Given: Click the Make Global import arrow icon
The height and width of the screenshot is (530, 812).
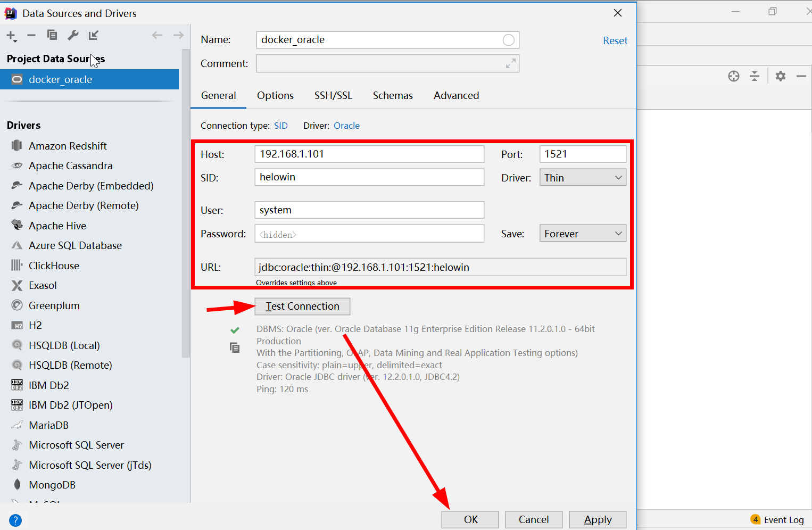Looking at the screenshot, I should click(x=94, y=35).
